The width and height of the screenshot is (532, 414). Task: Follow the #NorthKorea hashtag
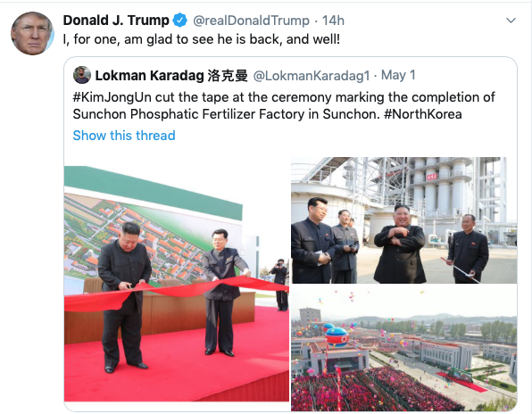pyautogui.click(x=423, y=114)
